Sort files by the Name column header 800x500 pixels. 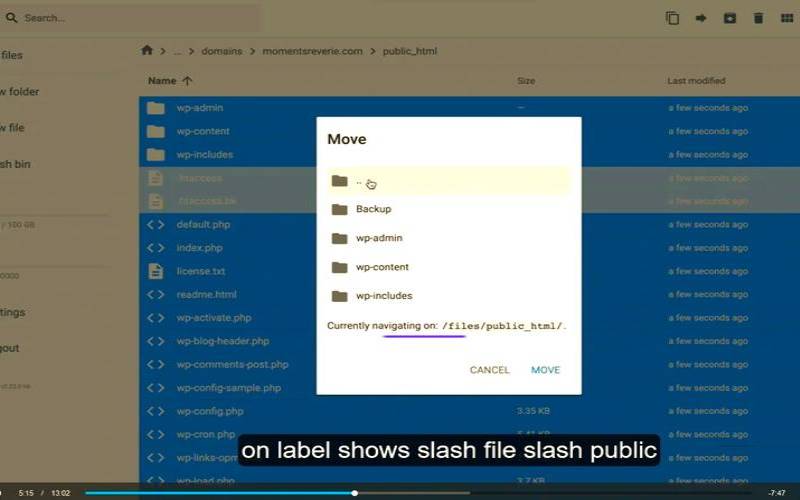pos(162,81)
